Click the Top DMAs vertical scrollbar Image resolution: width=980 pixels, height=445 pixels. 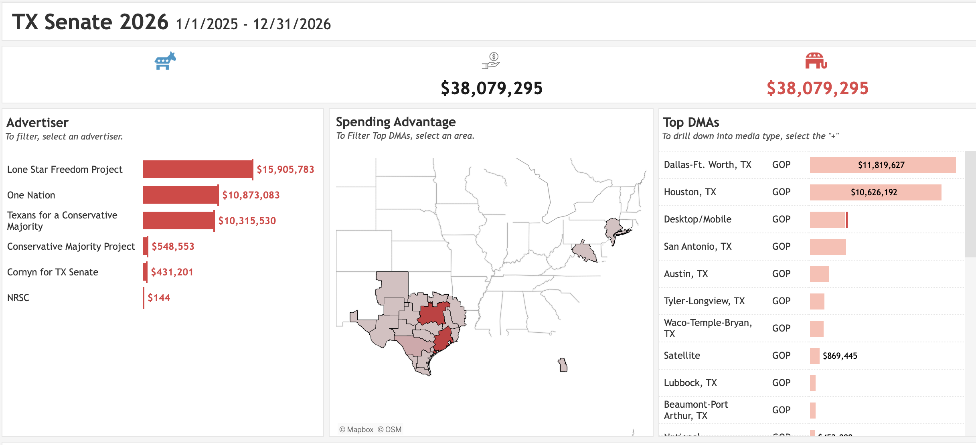click(x=970, y=204)
